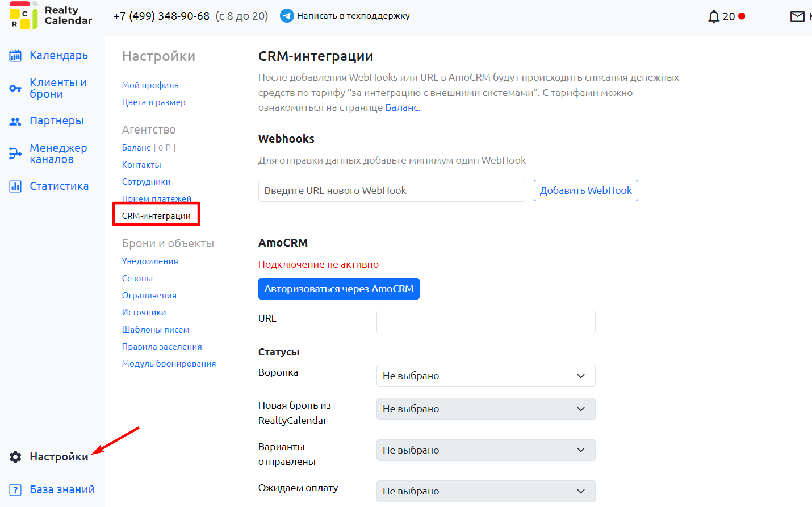Screen dimensions: 812x507
Task: Click the calendar icon in sidebar
Action: pyautogui.click(x=15, y=56)
